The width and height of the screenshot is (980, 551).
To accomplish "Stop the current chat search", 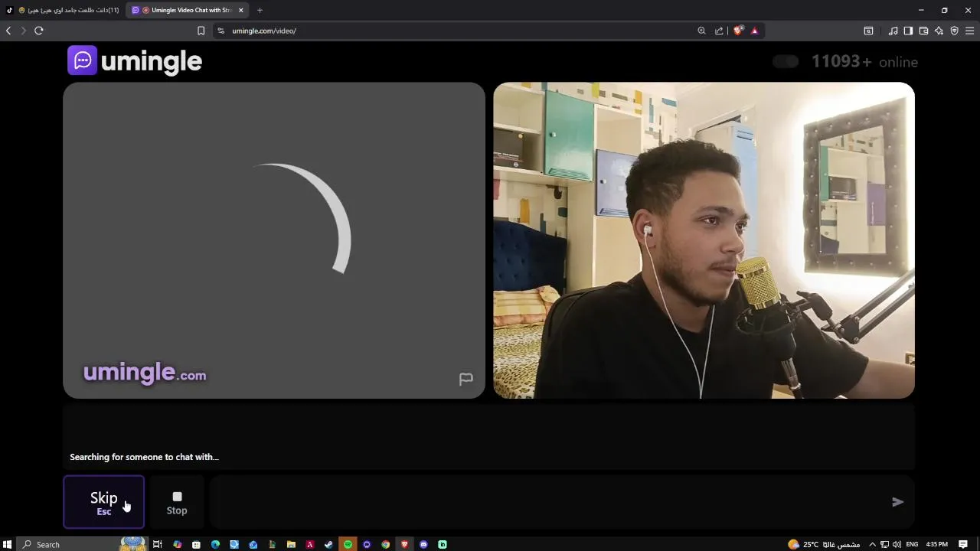I will (x=177, y=502).
